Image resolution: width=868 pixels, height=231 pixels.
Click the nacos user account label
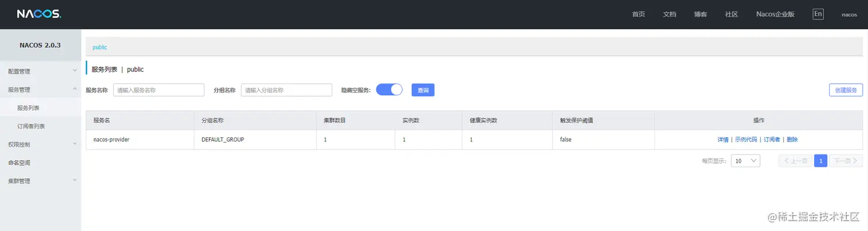(x=849, y=14)
